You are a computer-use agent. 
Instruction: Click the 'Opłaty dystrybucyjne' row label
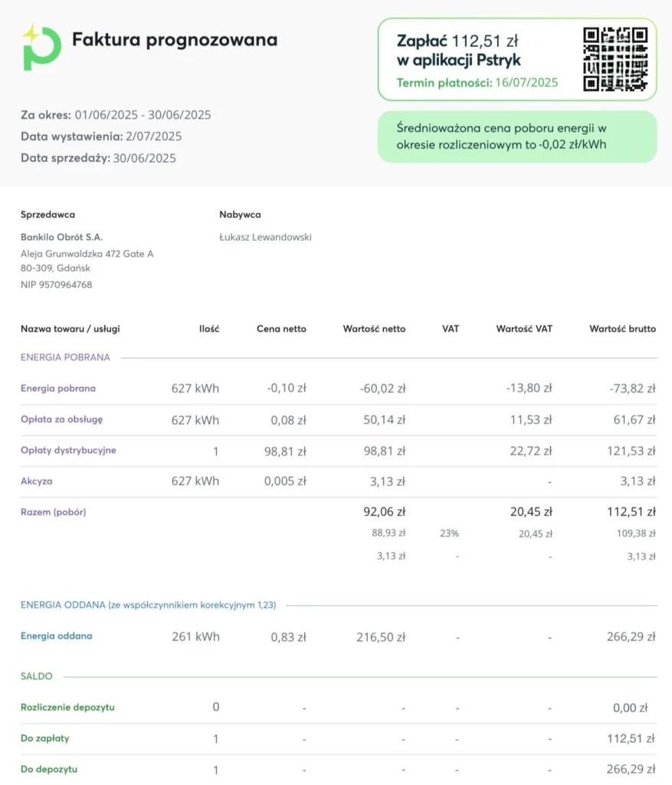tap(68, 450)
